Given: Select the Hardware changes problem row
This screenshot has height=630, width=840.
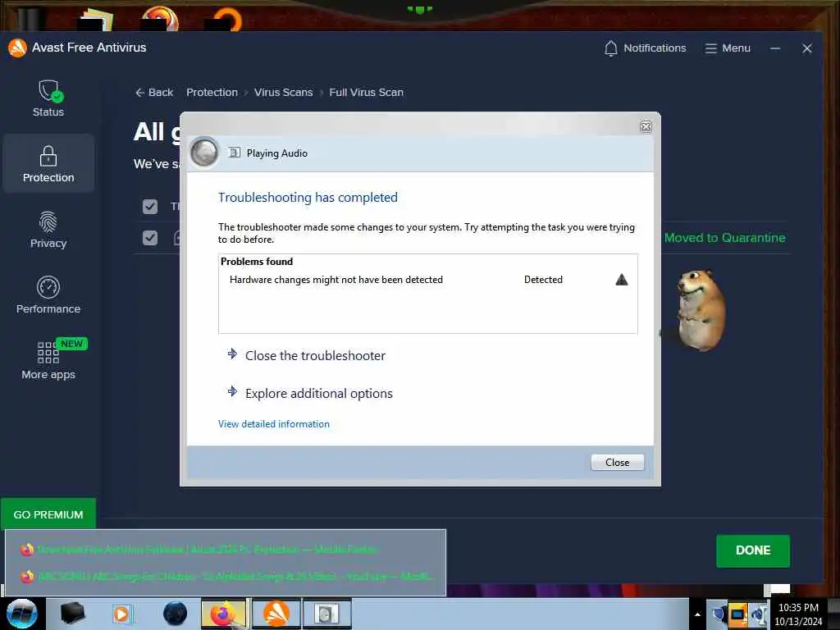Looking at the screenshot, I should click(427, 280).
